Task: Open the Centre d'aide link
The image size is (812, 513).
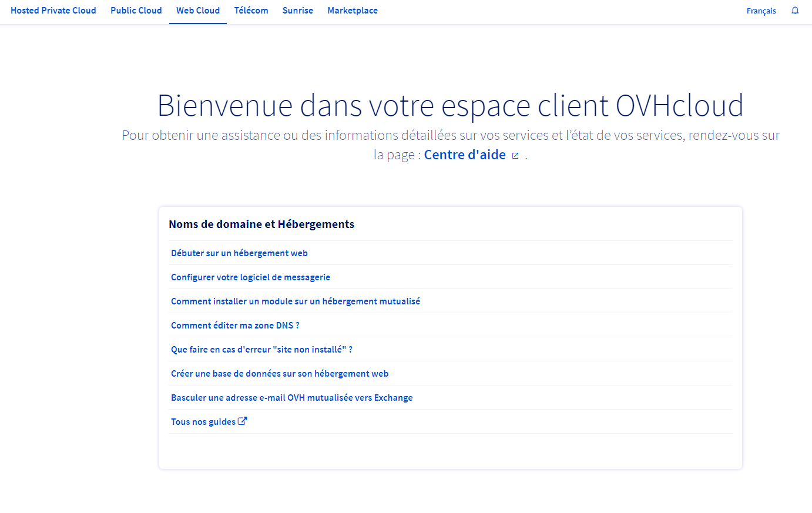Action: click(465, 155)
